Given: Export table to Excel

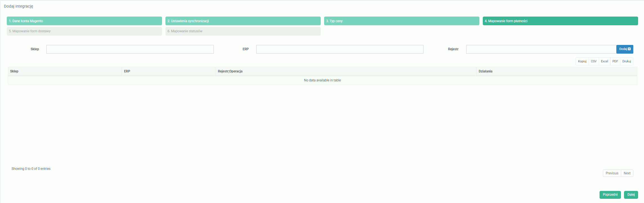Looking at the screenshot, I should pyautogui.click(x=604, y=61).
